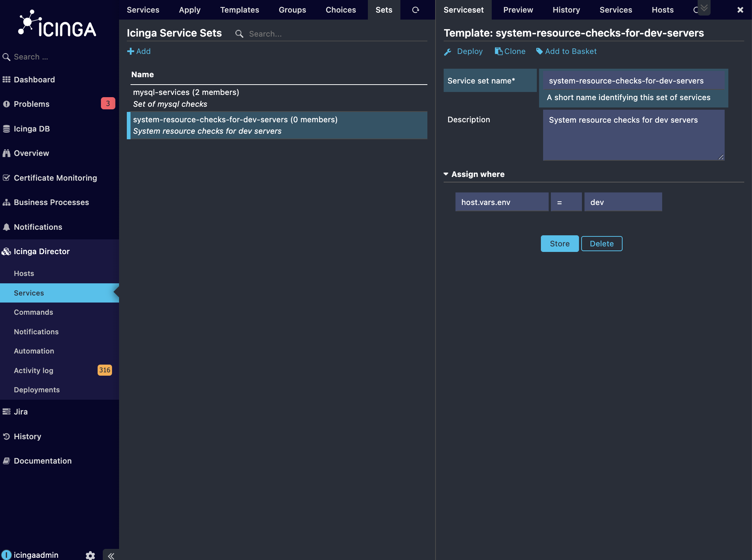
Task: Refresh the Service Sets list
Action: pyautogui.click(x=416, y=10)
